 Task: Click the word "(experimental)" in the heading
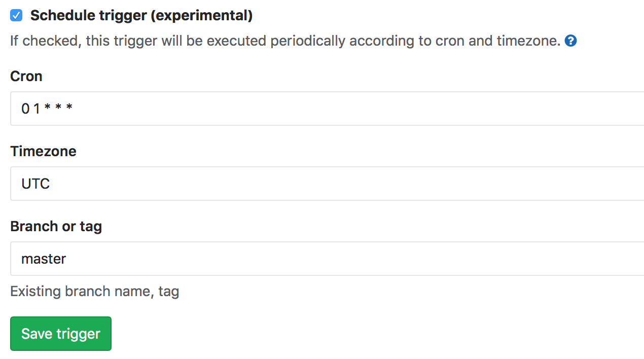tap(201, 16)
